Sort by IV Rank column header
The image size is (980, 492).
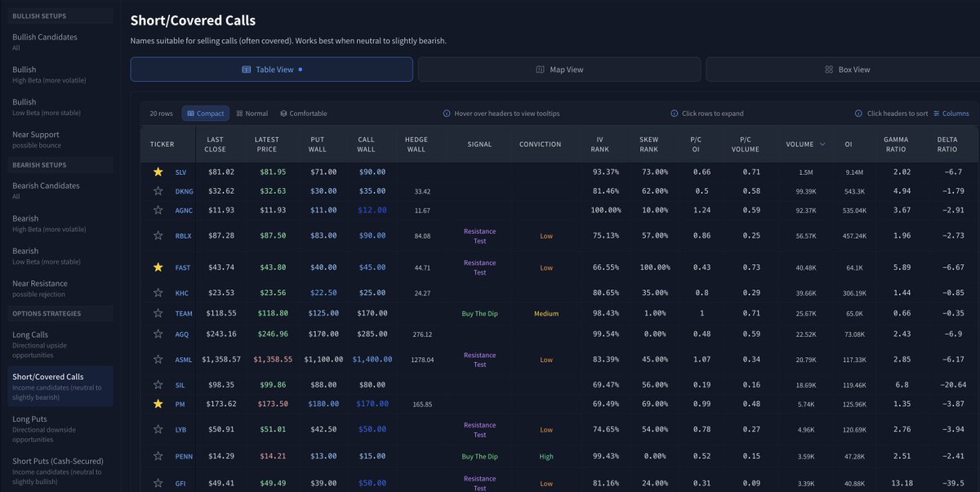[x=601, y=144]
